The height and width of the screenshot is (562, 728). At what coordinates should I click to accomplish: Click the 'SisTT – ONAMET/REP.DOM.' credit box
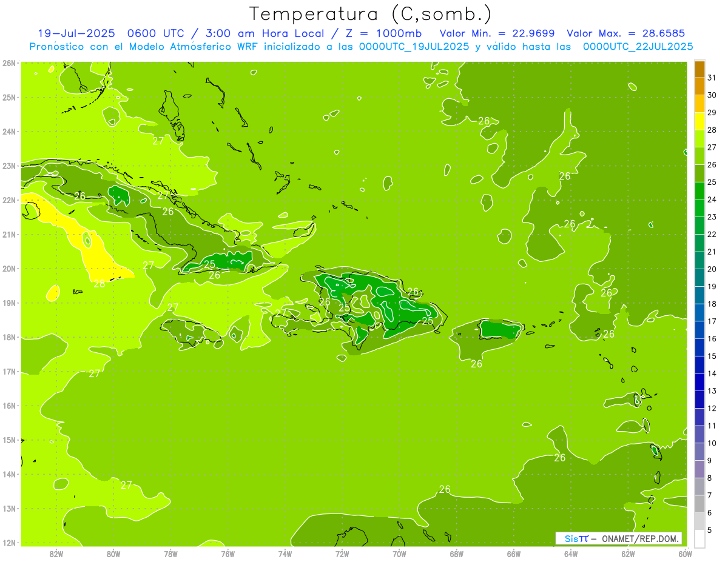point(619,538)
